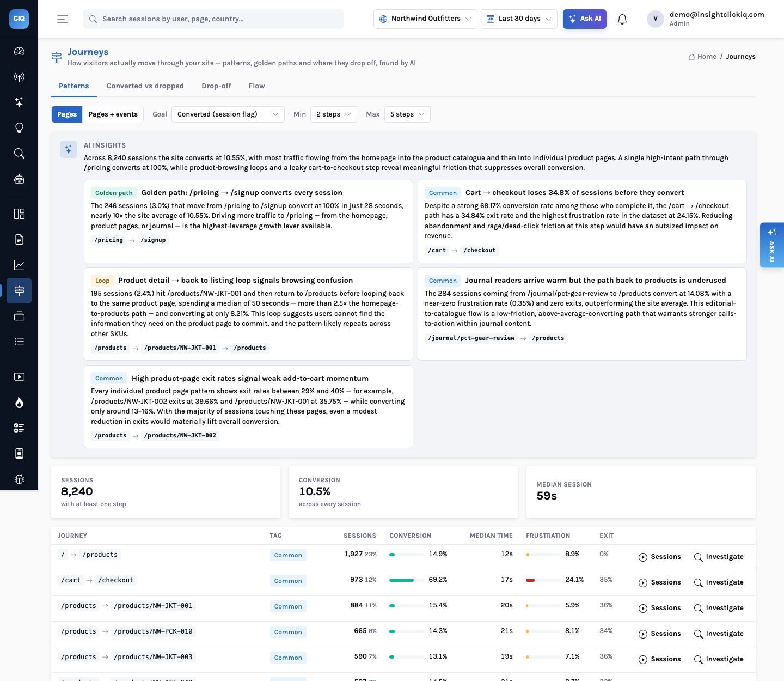Switch to Pages mode toggle
The height and width of the screenshot is (681, 784).
(67, 114)
